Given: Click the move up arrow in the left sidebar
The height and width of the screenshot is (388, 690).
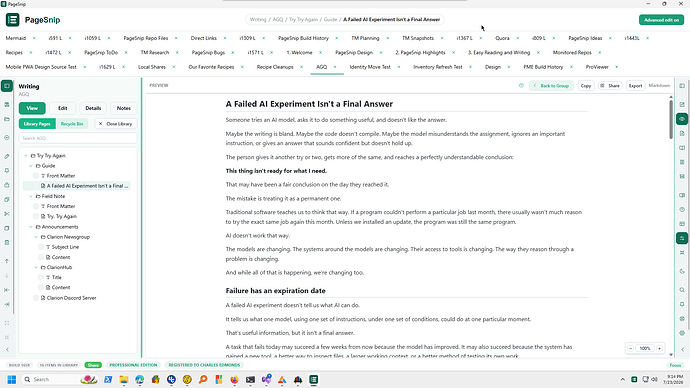Looking at the screenshot, I should [x=7, y=261].
